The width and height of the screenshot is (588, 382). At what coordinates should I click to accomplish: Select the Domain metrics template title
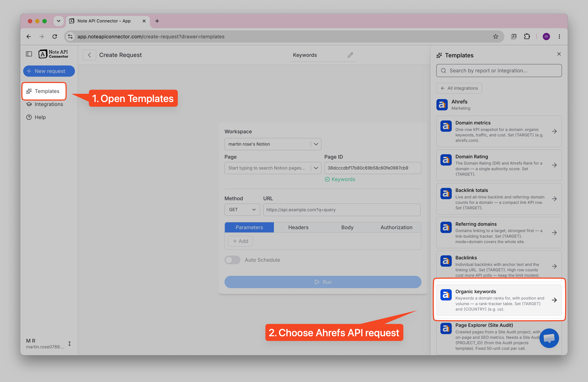pos(473,123)
